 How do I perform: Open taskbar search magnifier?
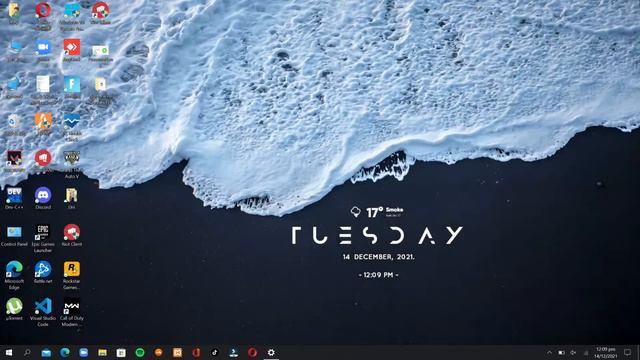click(27, 352)
